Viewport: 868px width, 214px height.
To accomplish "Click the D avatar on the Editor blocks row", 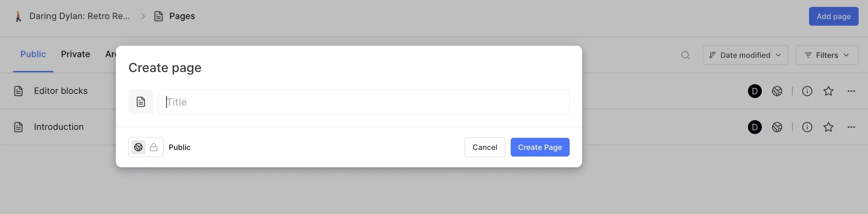I will 755,91.
